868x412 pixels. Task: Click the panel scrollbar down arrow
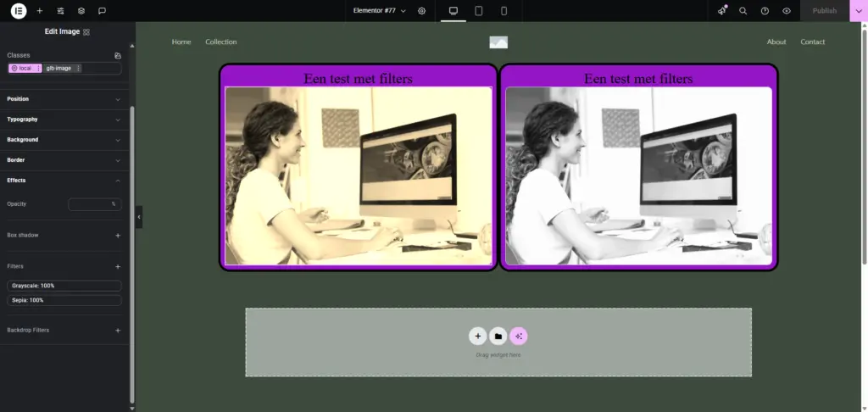[x=131, y=409]
